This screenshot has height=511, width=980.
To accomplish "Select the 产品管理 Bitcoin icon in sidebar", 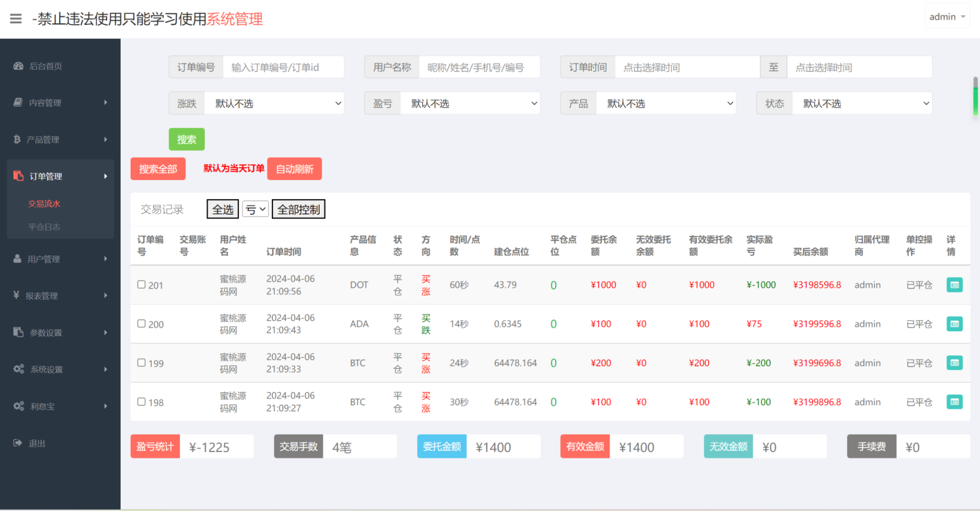I will 17,139.
